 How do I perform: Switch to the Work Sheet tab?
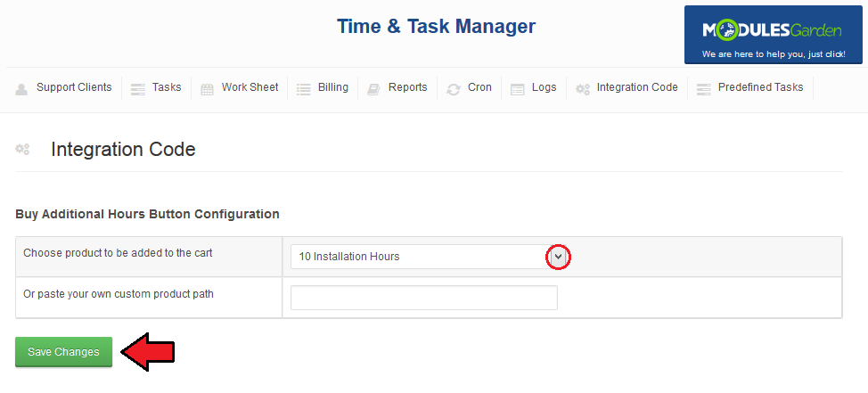tap(250, 87)
